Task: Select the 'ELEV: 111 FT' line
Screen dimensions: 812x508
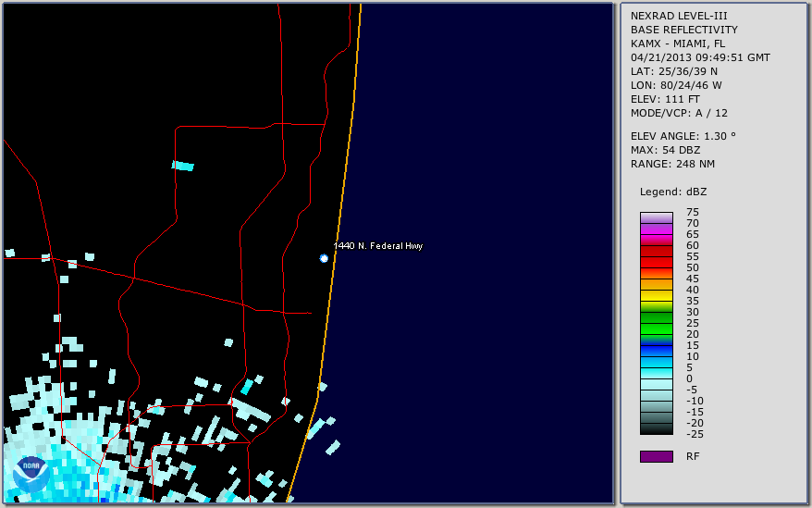Action: point(665,99)
